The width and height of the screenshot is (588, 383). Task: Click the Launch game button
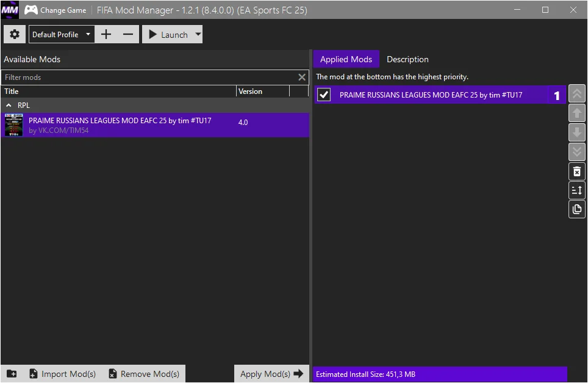(x=168, y=35)
